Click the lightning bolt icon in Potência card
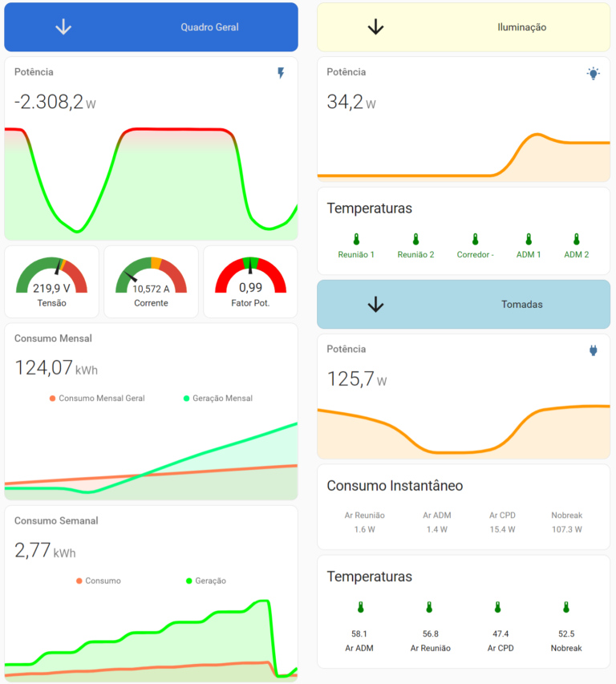 tap(281, 73)
